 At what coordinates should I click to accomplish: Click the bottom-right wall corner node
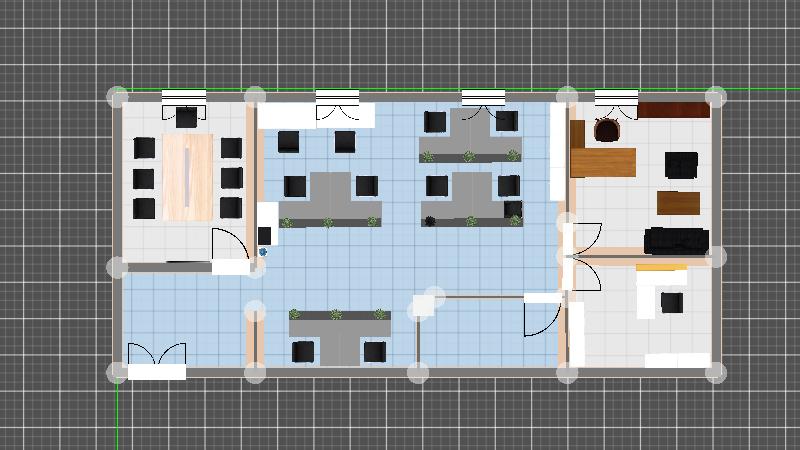[x=715, y=373]
